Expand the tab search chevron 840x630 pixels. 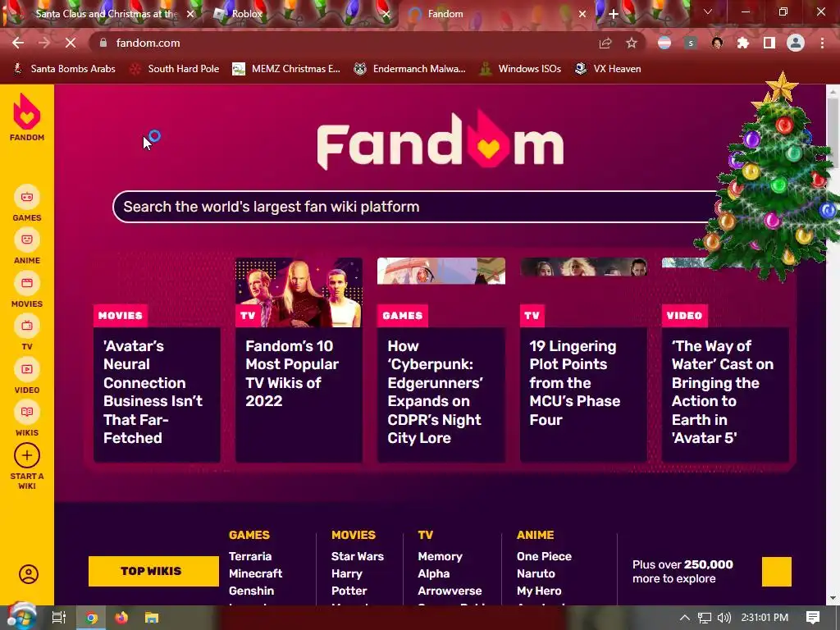click(x=708, y=11)
